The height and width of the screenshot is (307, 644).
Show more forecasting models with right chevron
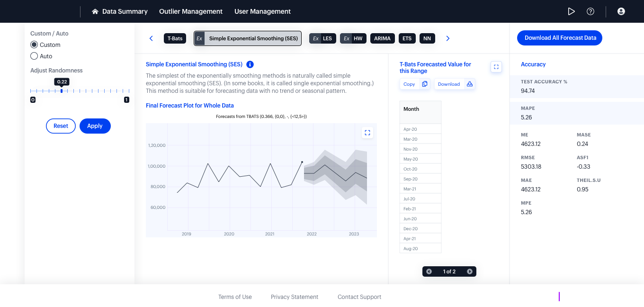pos(448,38)
